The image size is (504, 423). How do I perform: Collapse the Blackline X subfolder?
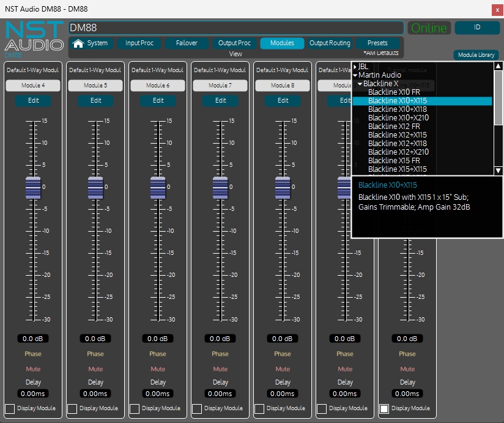point(360,84)
